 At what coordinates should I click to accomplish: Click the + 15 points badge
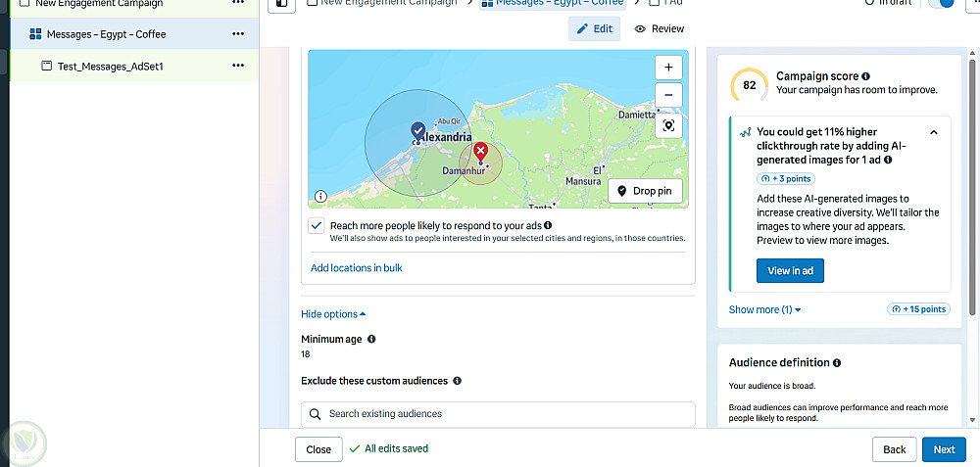[x=919, y=309]
